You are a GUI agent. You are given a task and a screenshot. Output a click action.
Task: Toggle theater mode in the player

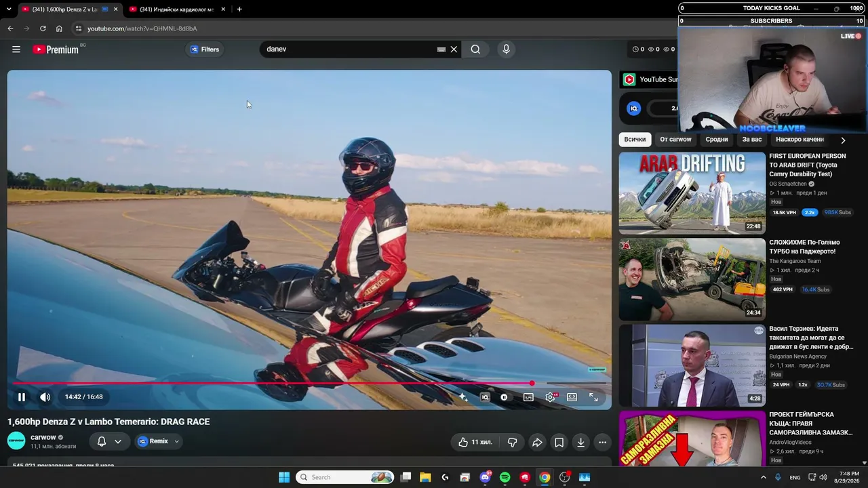pos(572,397)
